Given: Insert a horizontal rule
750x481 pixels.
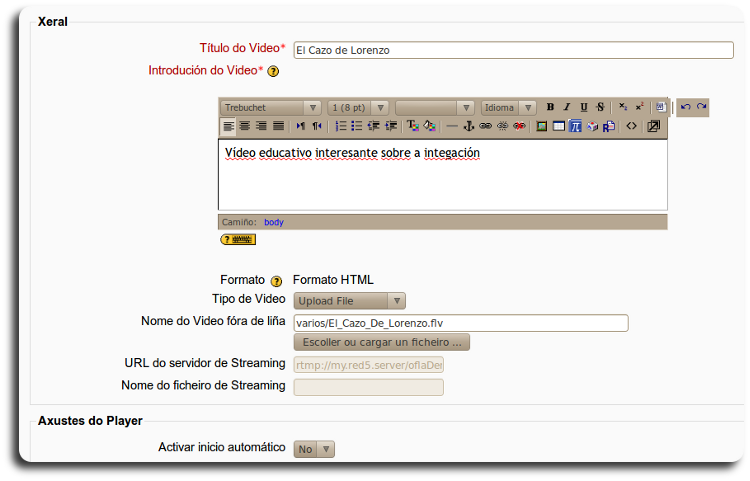Looking at the screenshot, I should coord(452,126).
